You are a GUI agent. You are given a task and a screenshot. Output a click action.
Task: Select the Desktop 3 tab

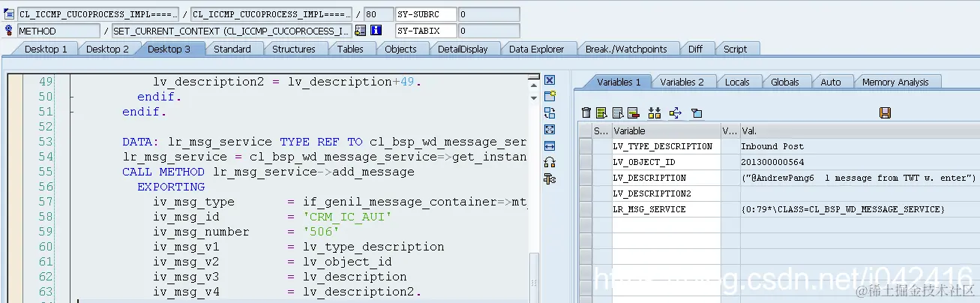pyautogui.click(x=169, y=49)
